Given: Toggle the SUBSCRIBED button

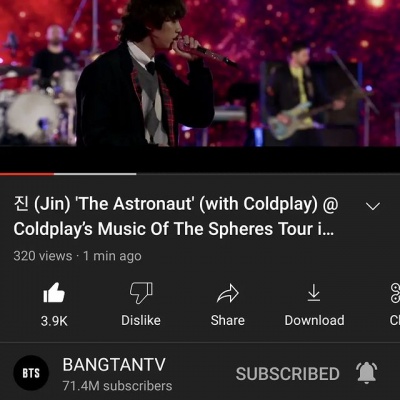Looking at the screenshot, I should 287,374.
